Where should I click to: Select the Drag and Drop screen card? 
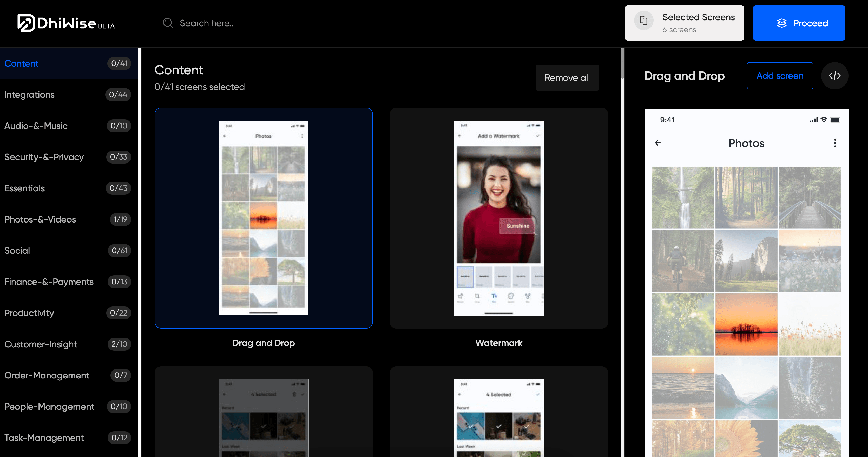pyautogui.click(x=264, y=218)
